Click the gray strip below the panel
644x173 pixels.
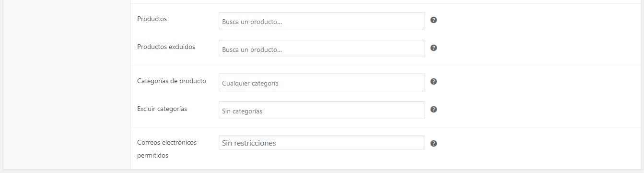point(322,171)
